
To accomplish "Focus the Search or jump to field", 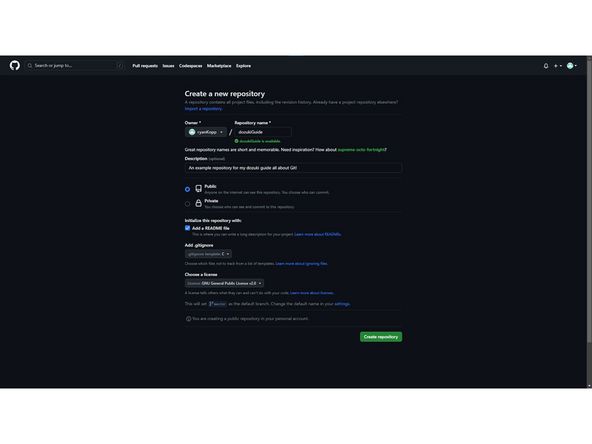I will 75,66.
